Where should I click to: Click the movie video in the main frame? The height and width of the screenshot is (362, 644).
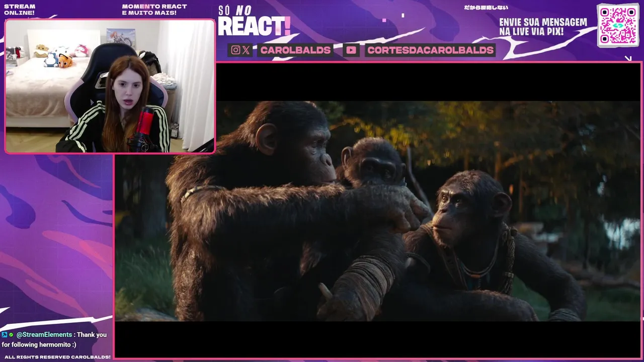[x=378, y=211]
